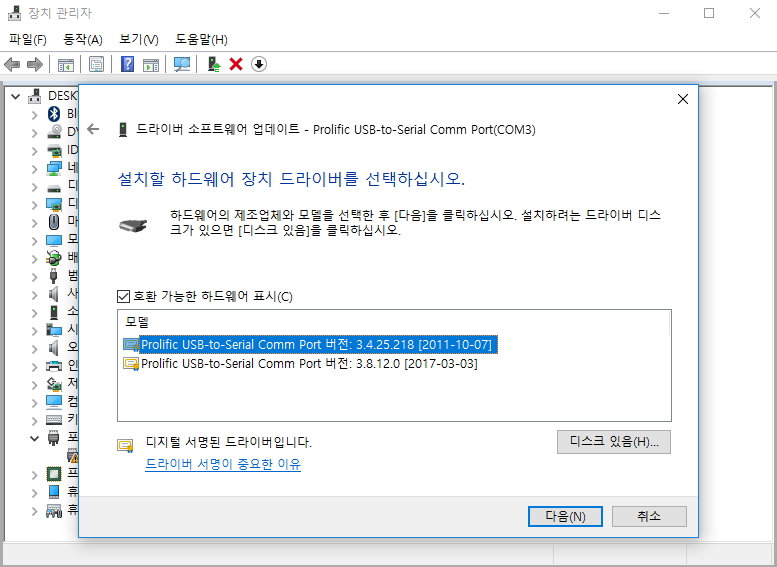
Task: Expand the Bluetooth tree node
Action: click(x=34, y=114)
